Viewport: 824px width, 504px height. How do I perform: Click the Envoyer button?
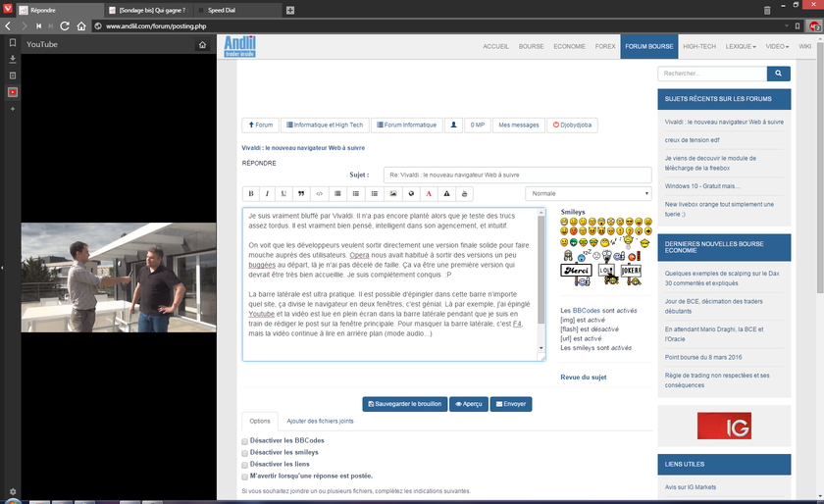click(511, 404)
